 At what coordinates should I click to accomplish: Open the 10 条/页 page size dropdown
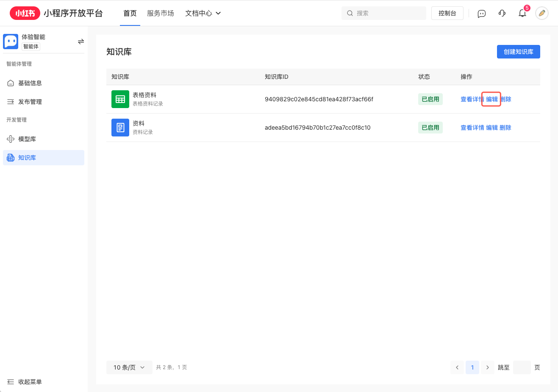(x=129, y=367)
